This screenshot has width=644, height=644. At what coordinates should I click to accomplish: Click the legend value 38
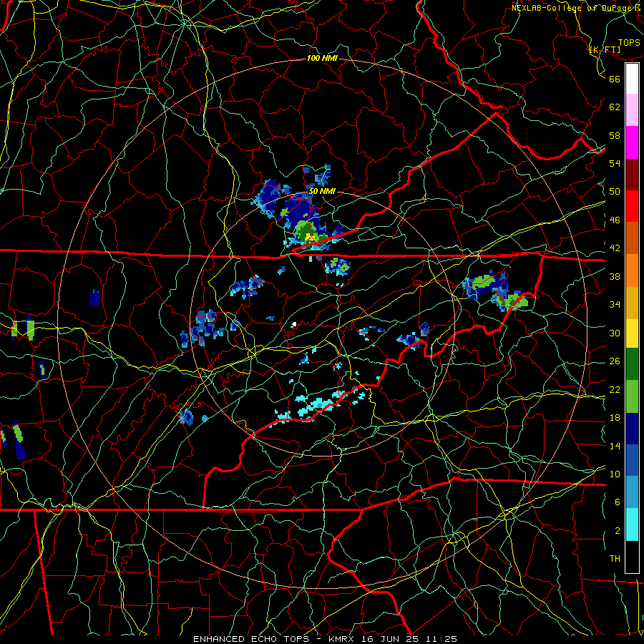pyautogui.click(x=615, y=276)
